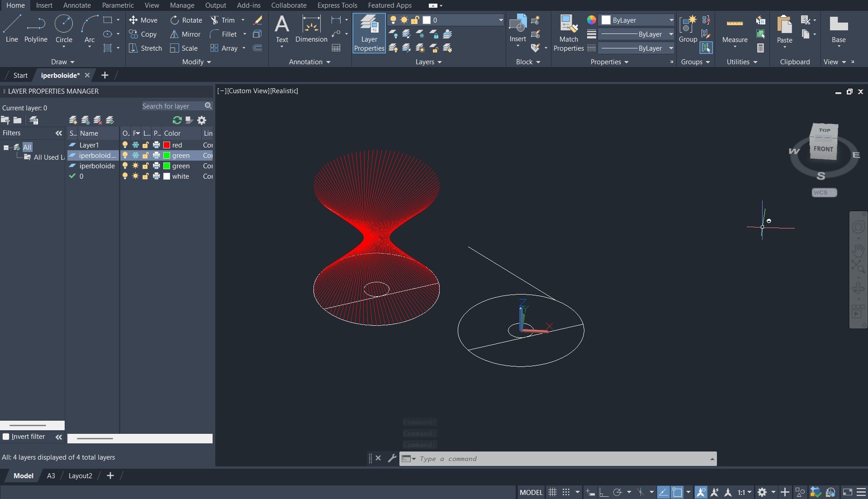868x499 pixels.
Task: Open layer manager settings gear
Action: pyautogui.click(x=202, y=120)
